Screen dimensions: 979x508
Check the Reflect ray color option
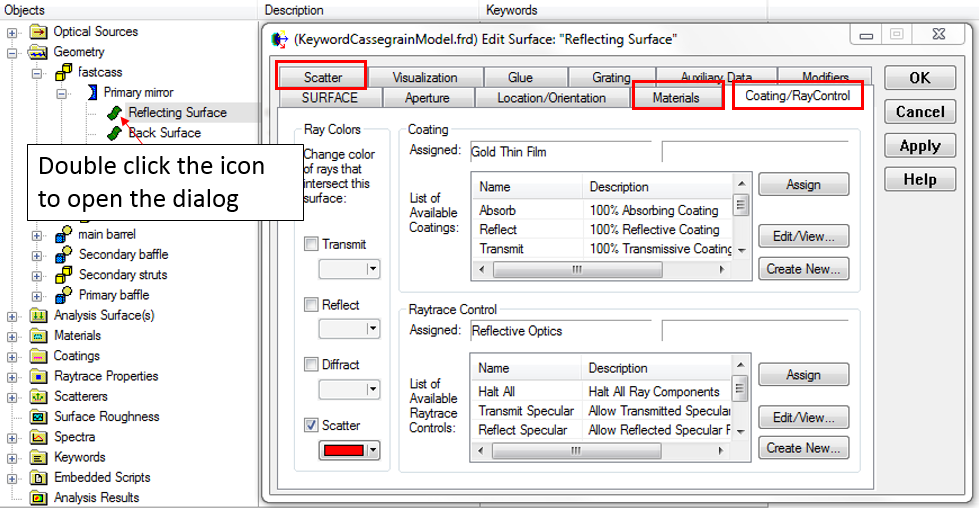click(312, 305)
